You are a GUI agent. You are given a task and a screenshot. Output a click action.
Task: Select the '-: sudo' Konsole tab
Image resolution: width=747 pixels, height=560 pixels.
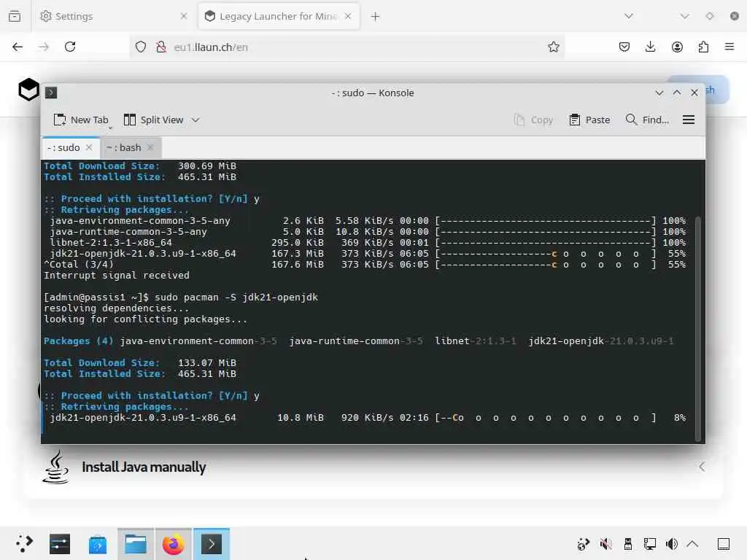tap(70, 147)
